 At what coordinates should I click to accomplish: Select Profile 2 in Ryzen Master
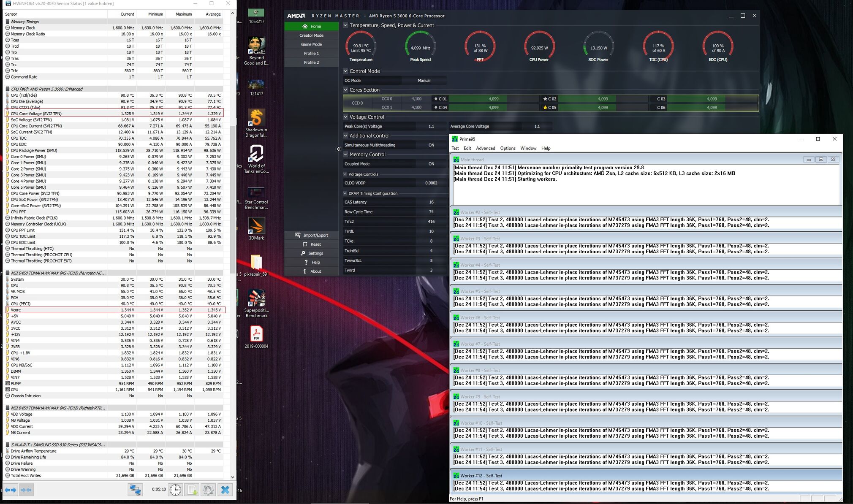pyautogui.click(x=311, y=62)
